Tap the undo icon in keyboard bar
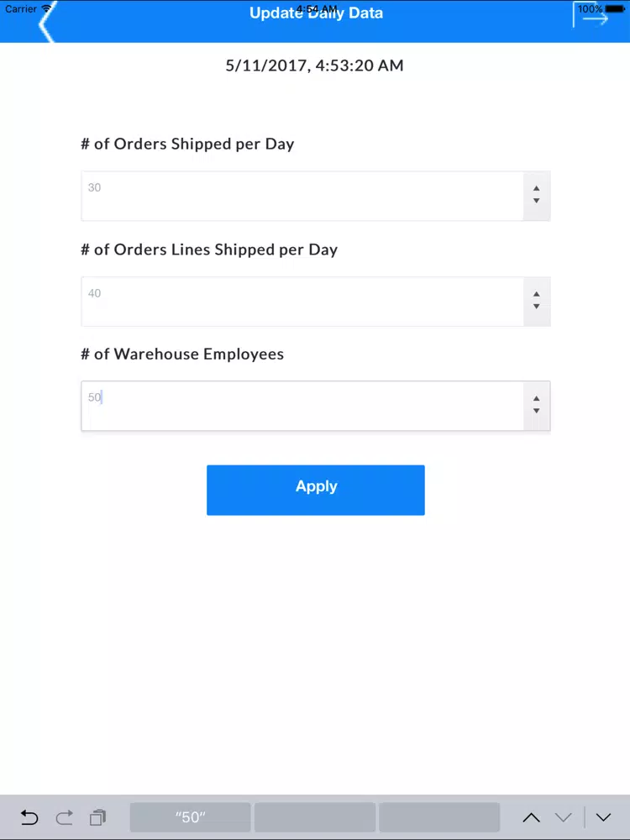This screenshot has height=840, width=630. [x=29, y=817]
